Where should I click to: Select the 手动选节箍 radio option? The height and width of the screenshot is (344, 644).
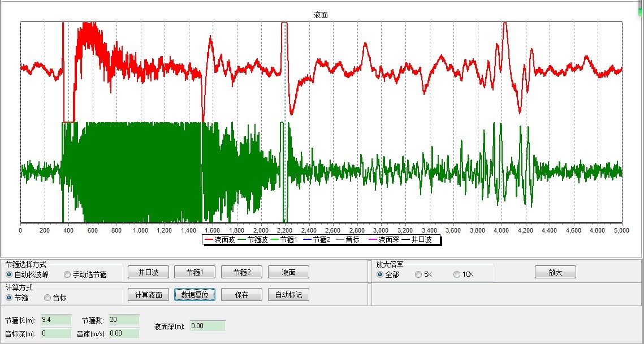67,274
